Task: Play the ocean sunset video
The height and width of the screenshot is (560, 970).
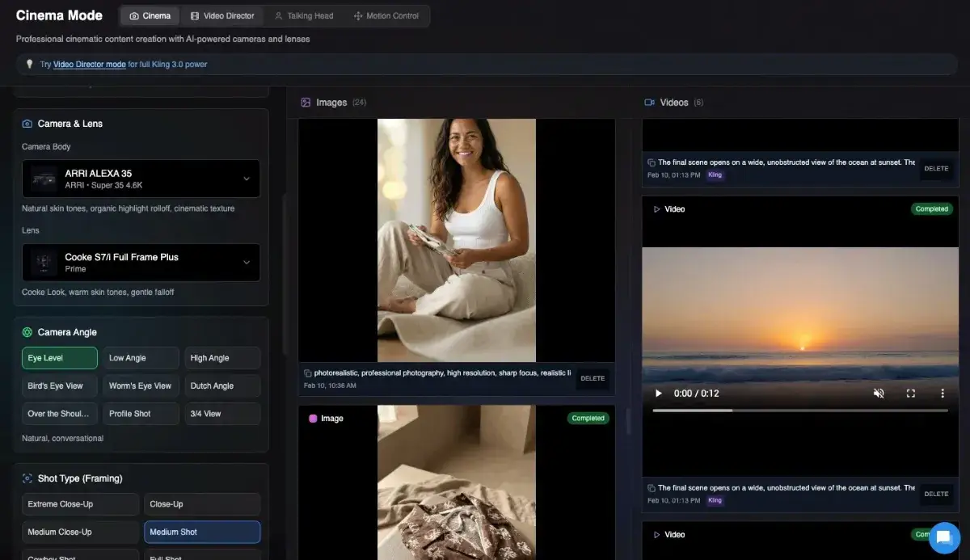Action: click(658, 394)
